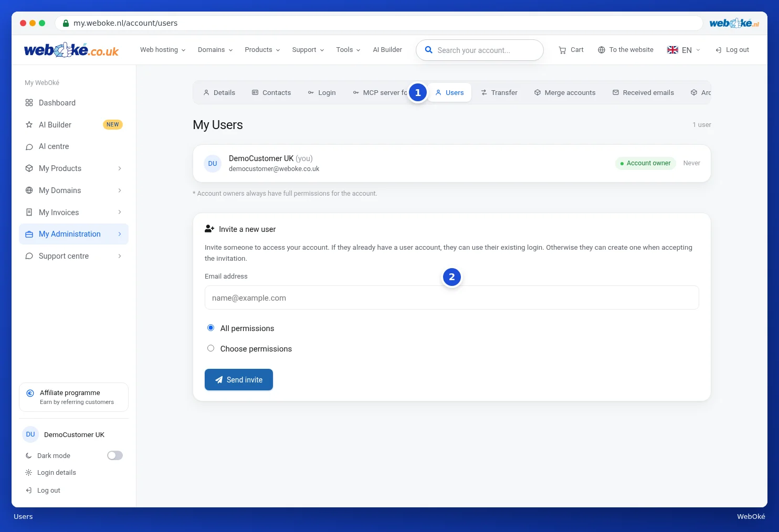The height and width of the screenshot is (532, 779).
Task: Click the Email address input field
Action: click(x=452, y=297)
